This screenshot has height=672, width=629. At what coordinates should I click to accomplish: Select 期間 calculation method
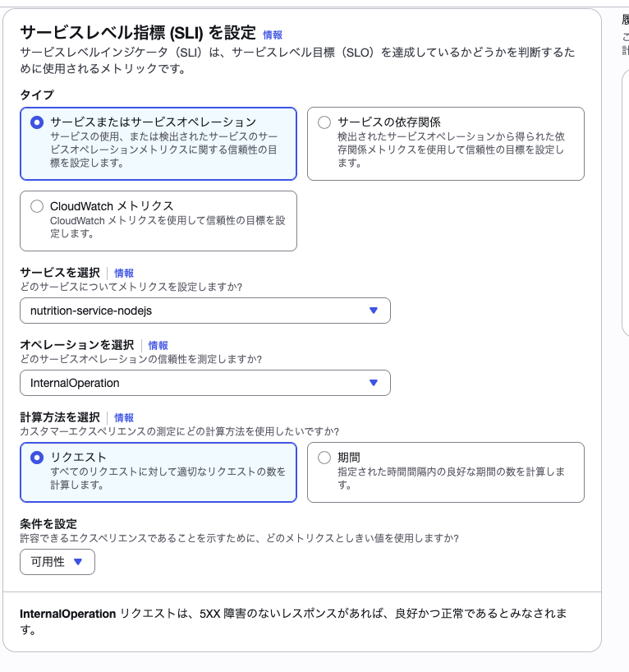click(324, 458)
